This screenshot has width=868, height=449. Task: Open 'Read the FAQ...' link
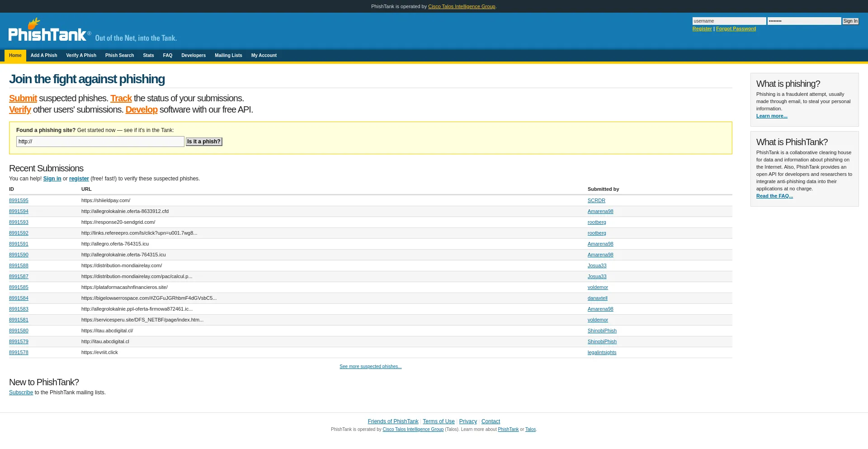pyautogui.click(x=774, y=196)
